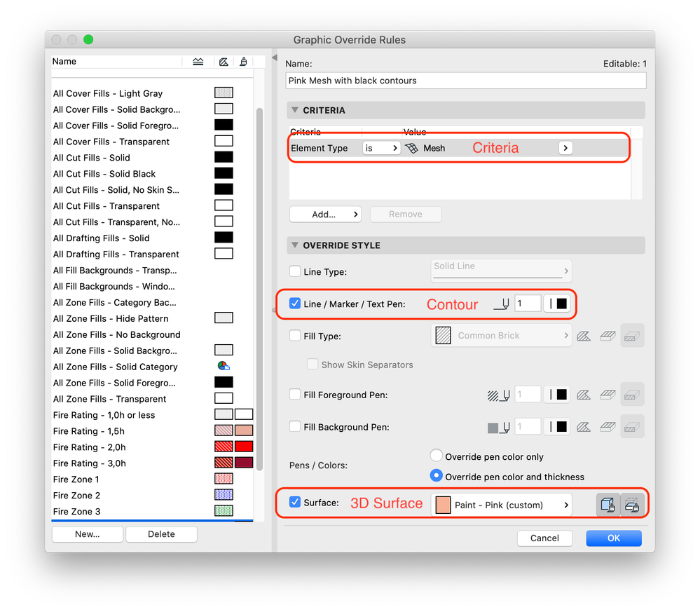The image size is (700, 612).
Task: Click the Line / Marker pen number field
Action: tap(528, 304)
